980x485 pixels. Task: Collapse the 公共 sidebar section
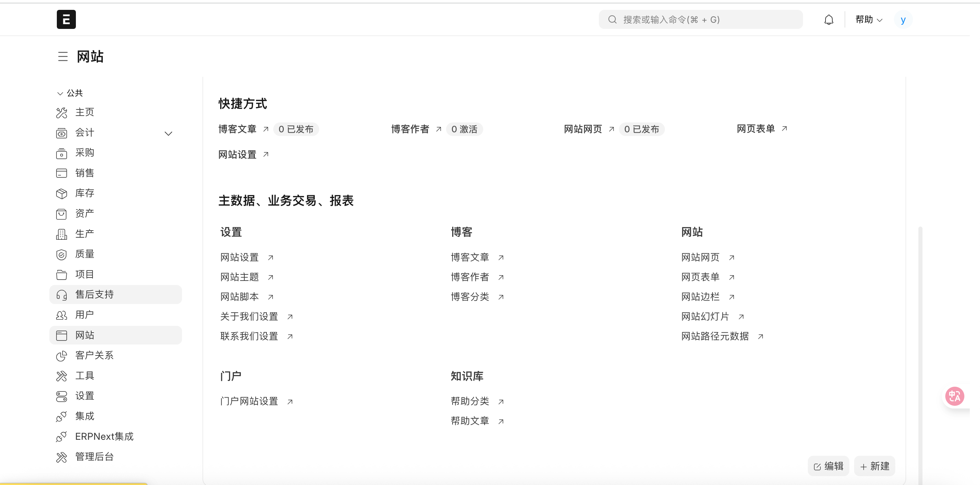pos(60,93)
